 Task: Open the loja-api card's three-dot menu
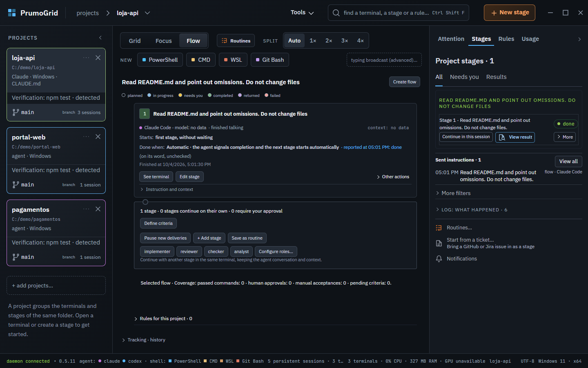(x=86, y=58)
